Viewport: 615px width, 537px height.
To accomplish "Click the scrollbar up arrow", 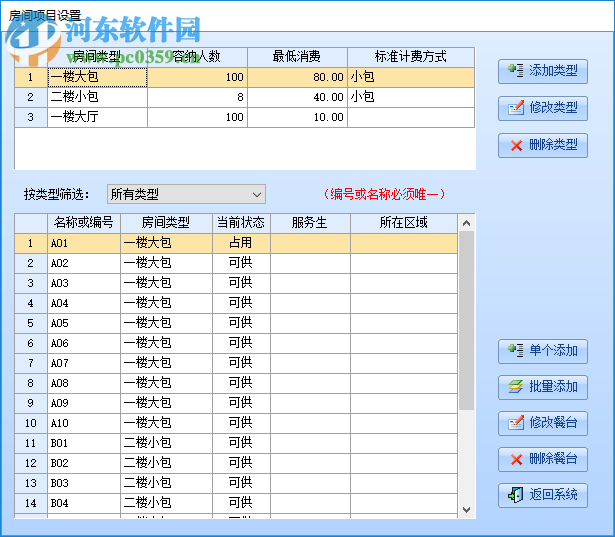I will click(x=466, y=223).
